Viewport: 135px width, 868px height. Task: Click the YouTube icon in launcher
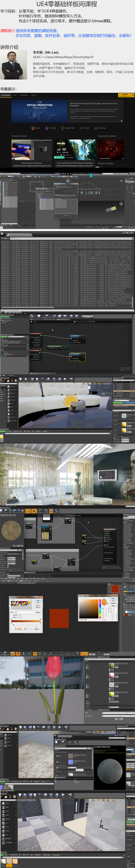click(x=46, y=128)
